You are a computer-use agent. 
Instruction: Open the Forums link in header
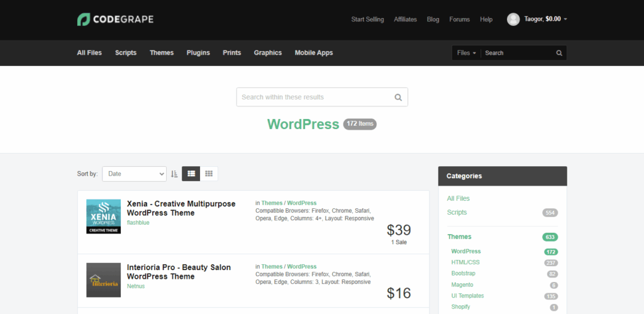tap(459, 20)
